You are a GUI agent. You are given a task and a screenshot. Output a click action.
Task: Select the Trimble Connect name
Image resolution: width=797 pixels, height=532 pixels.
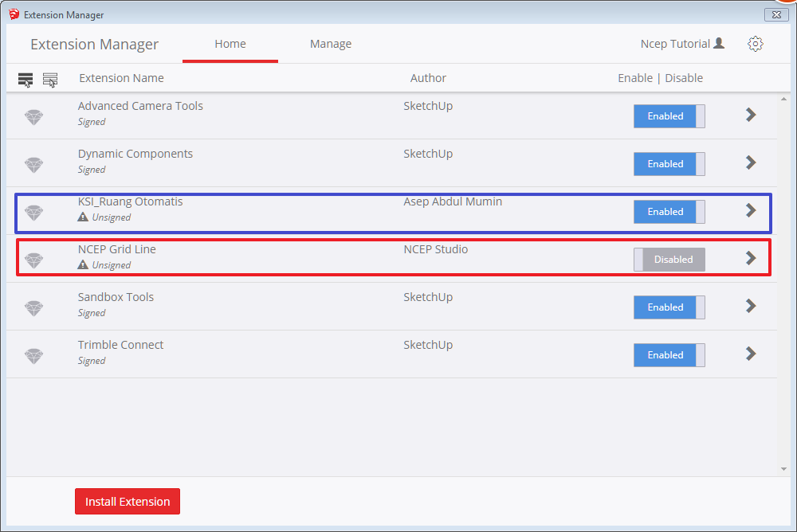pyautogui.click(x=120, y=345)
